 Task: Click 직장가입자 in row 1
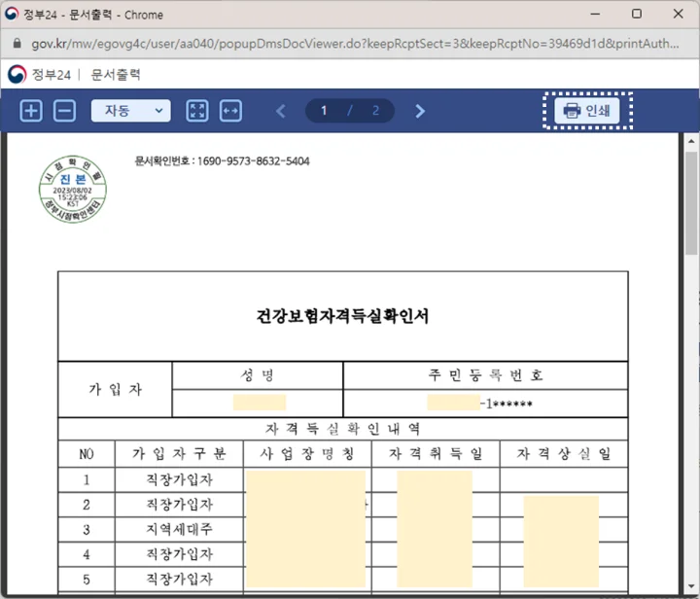coord(180,479)
